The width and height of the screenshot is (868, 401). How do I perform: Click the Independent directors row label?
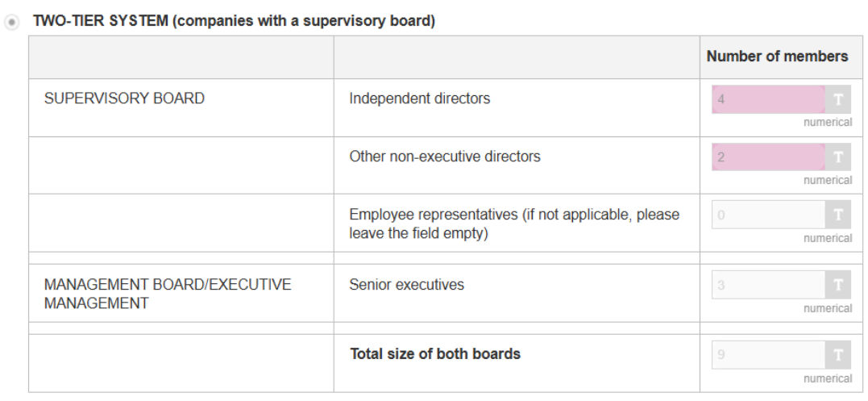coord(419,98)
